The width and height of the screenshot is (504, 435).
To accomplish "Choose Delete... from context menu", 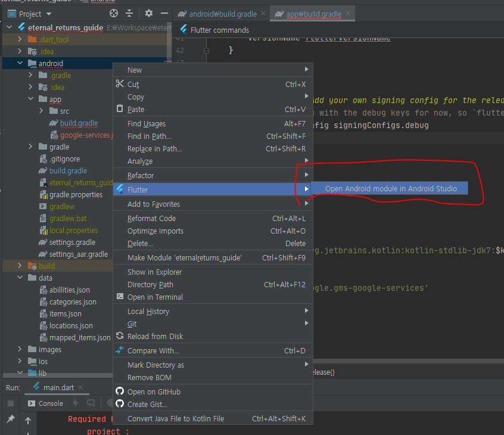I will point(213,243).
